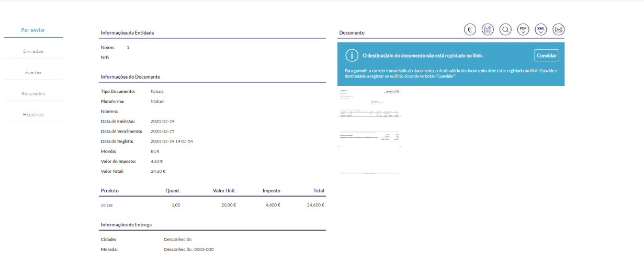Click the Informações de Entrega heading
This screenshot has width=644, height=272.
pos(126,225)
